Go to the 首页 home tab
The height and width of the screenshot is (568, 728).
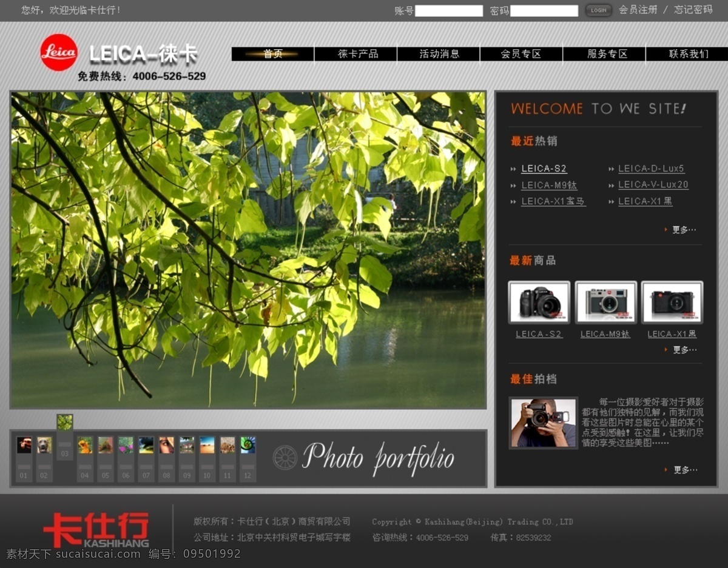coord(273,54)
